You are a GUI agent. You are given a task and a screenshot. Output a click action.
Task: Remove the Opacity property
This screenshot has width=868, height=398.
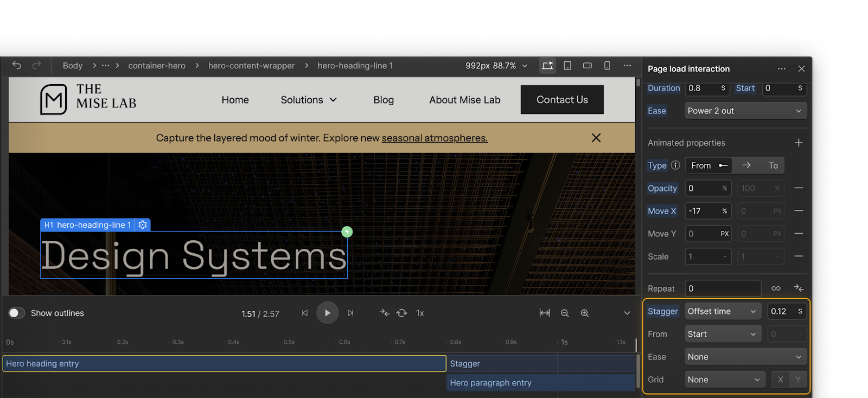pos(799,188)
